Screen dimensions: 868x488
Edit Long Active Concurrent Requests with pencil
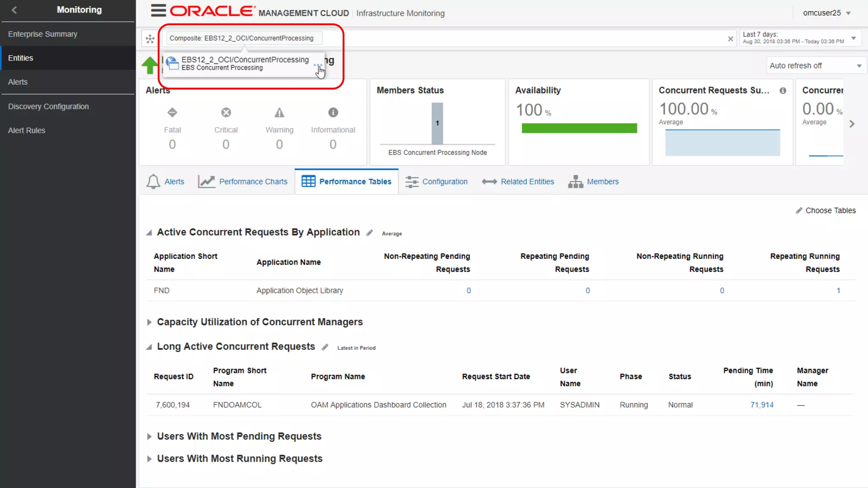tap(325, 347)
